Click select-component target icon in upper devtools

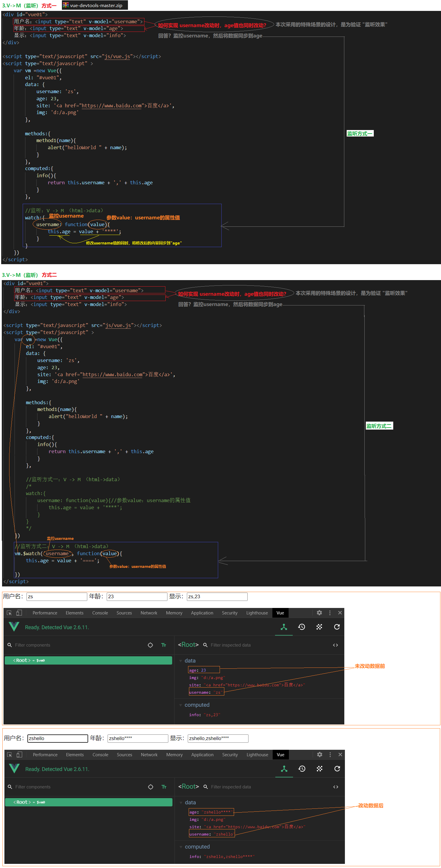tap(150, 645)
